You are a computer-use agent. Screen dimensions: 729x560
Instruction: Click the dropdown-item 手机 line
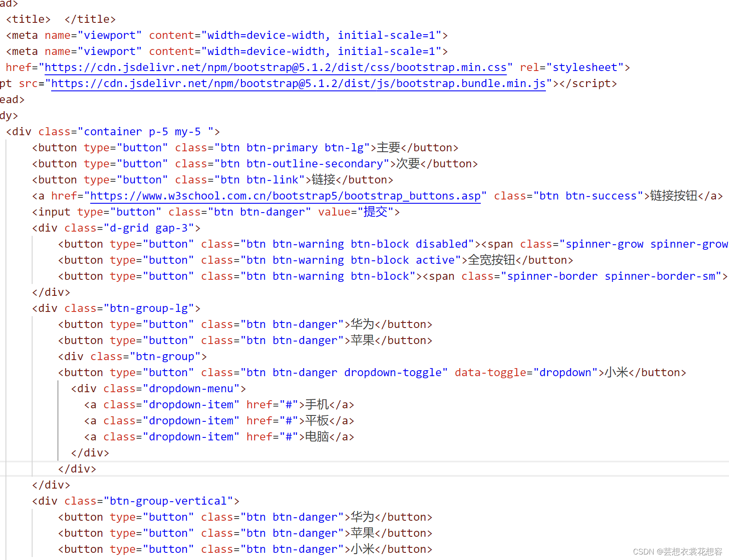(x=219, y=405)
